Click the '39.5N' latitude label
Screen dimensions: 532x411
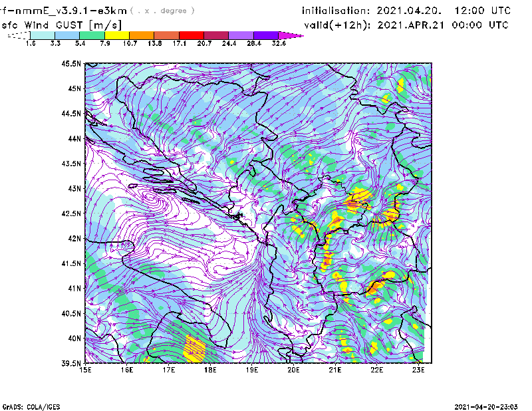pyautogui.click(x=71, y=364)
